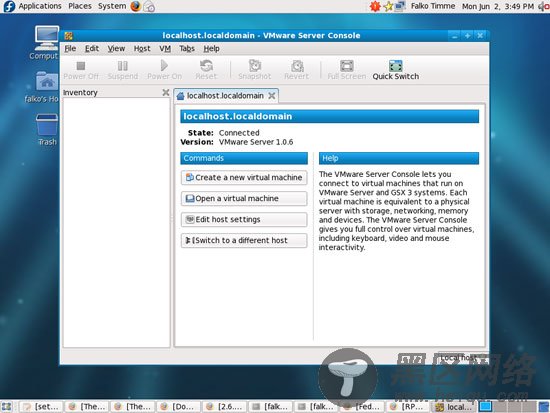Close the localhost.localdomain tab
The height and width of the screenshot is (413, 550).
pyautogui.click(x=271, y=96)
